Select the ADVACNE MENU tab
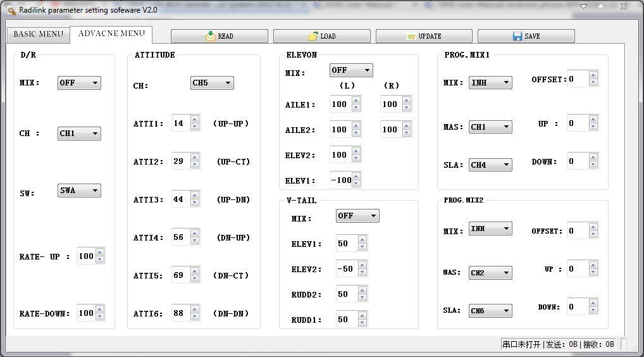644x357 pixels. [x=111, y=34]
